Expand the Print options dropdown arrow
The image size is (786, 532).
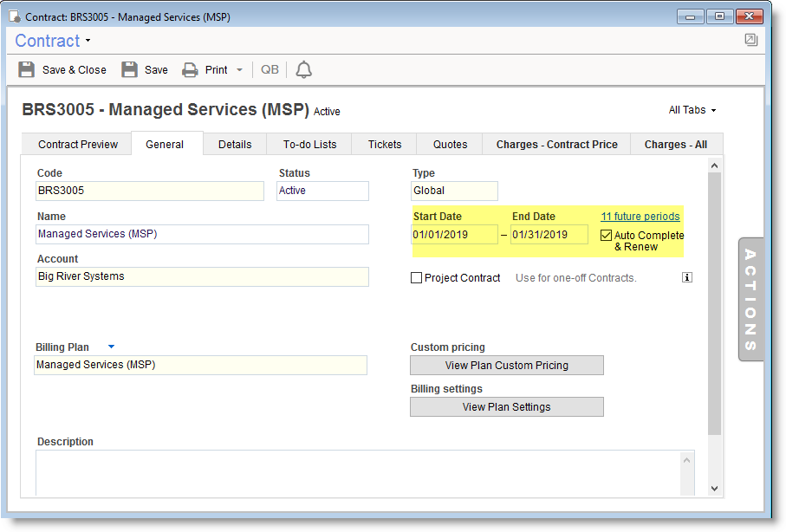239,70
